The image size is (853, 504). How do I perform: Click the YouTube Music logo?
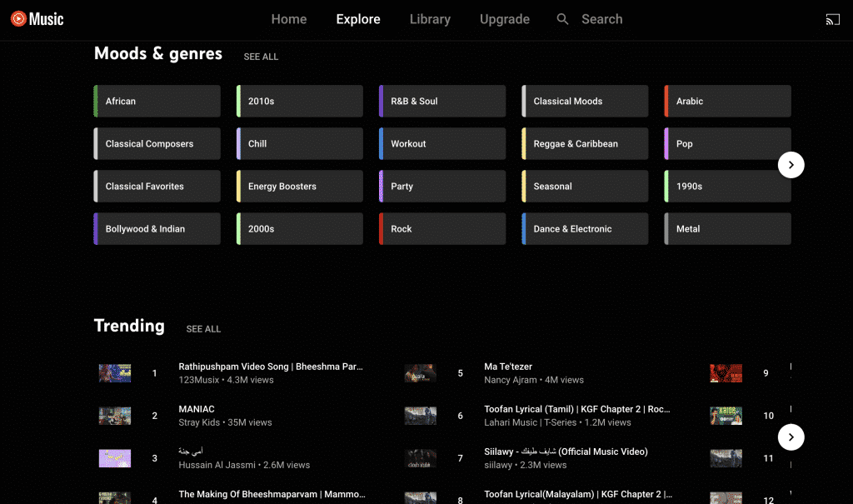click(x=37, y=19)
